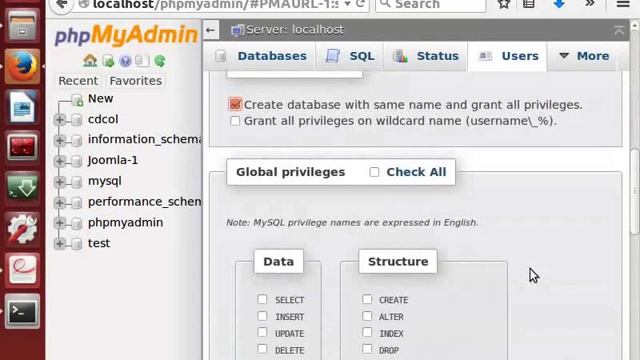Reload navigation panel green refresh icon

[160, 61]
